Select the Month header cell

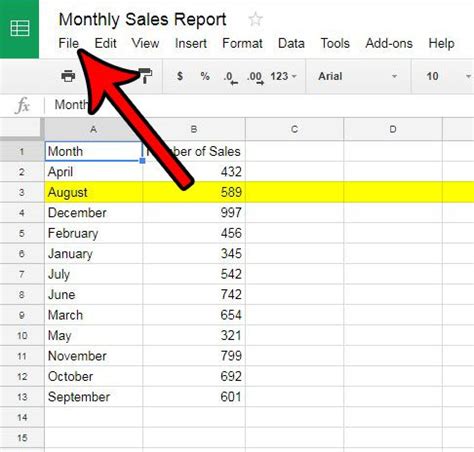click(94, 152)
